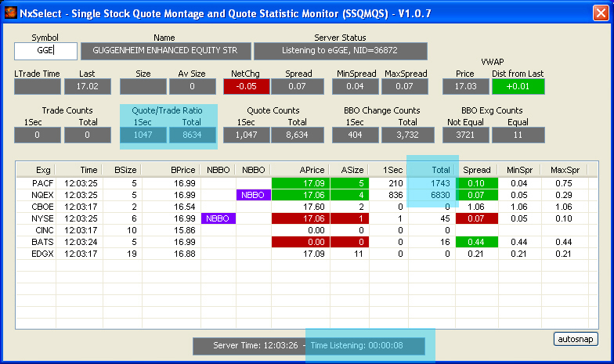The image size is (614, 364).
Task: Click the Server Status field Listening to eGGE
Action: [340, 51]
